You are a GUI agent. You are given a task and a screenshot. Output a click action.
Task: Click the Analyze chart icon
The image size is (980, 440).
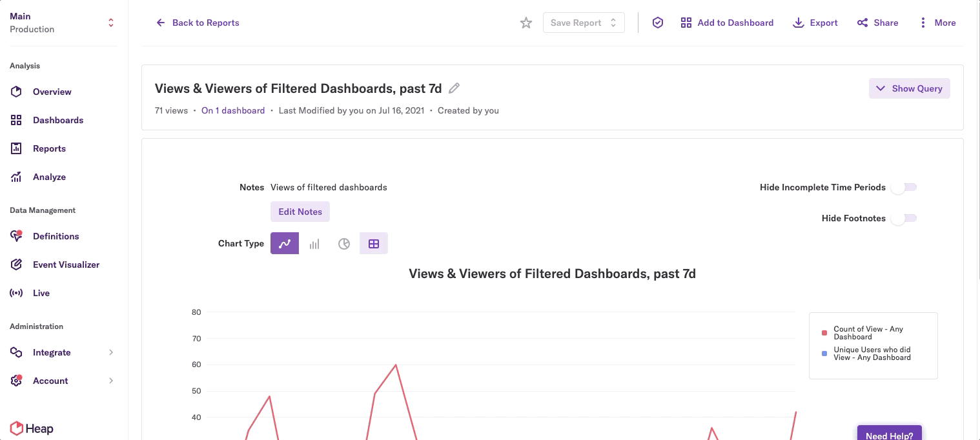[16, 177]
